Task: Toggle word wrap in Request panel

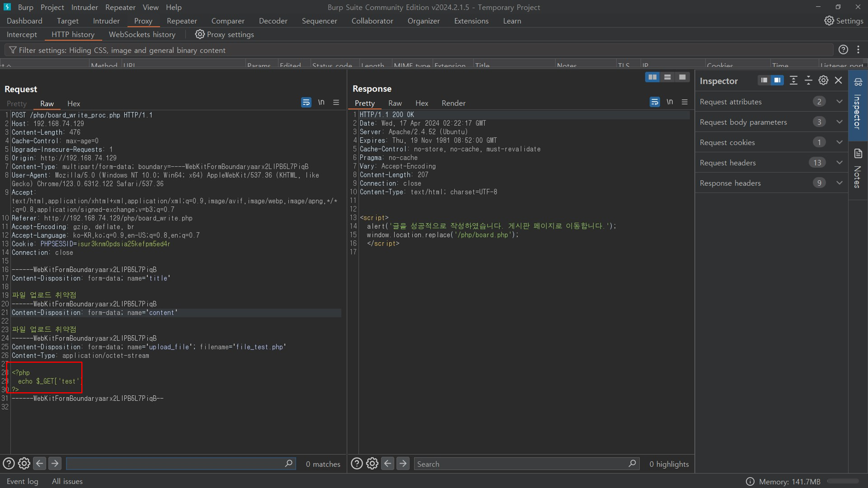Action: [306, 102]
